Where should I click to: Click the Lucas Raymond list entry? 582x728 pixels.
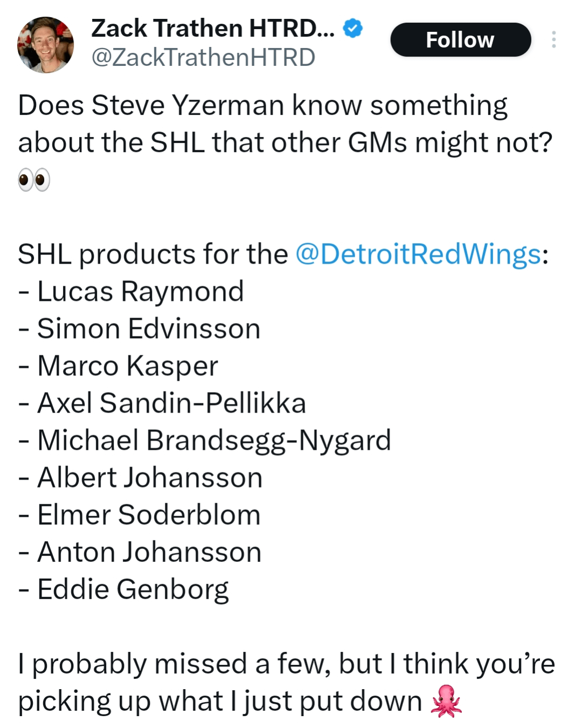pos(140,292)
